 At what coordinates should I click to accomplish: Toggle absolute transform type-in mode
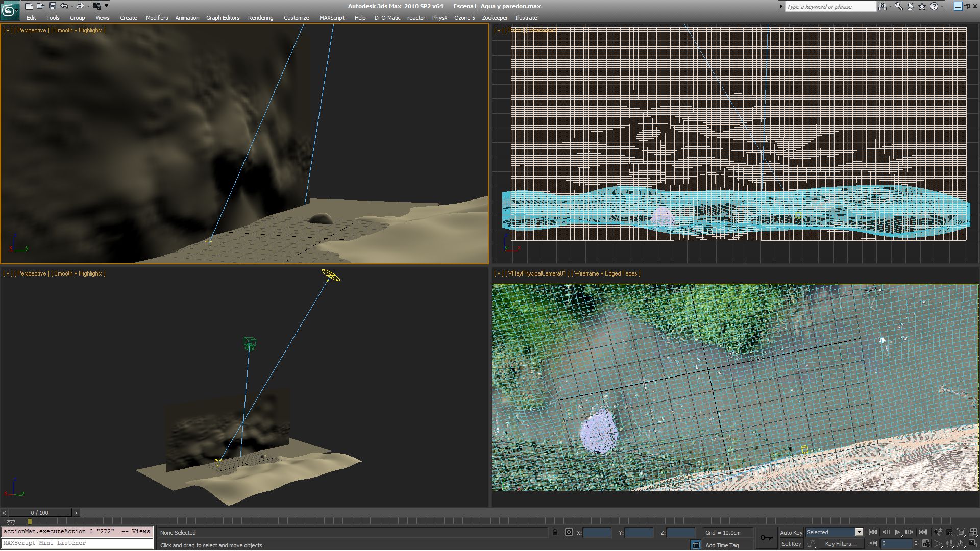[569, 532]
